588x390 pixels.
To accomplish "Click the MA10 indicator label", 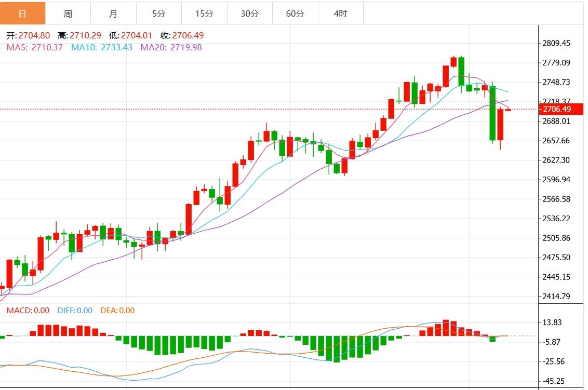I will coord(102,47).
